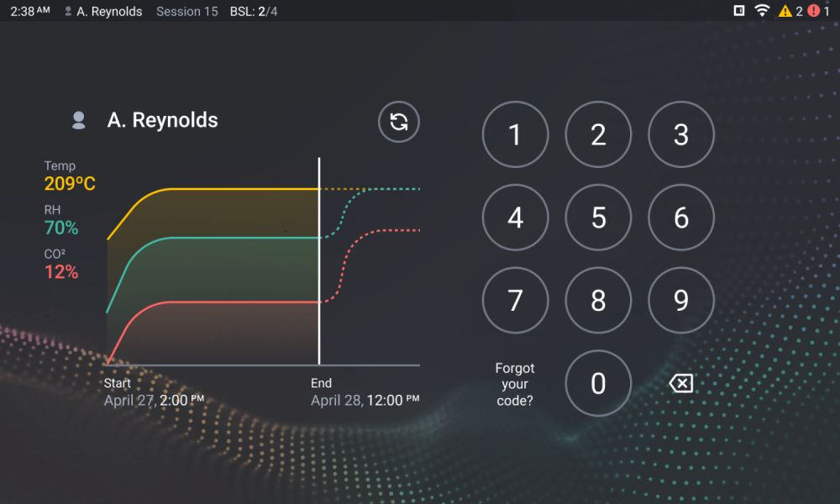The image size is (840, 504).
Task: Tap the number 9 key
Action: point(681,301)
